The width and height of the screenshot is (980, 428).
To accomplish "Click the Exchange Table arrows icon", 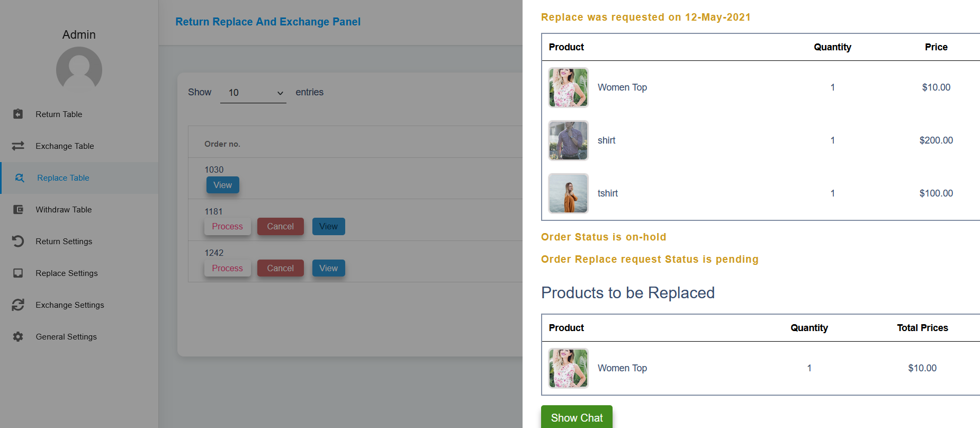I will pyautogui.click(x=18, y=146).
